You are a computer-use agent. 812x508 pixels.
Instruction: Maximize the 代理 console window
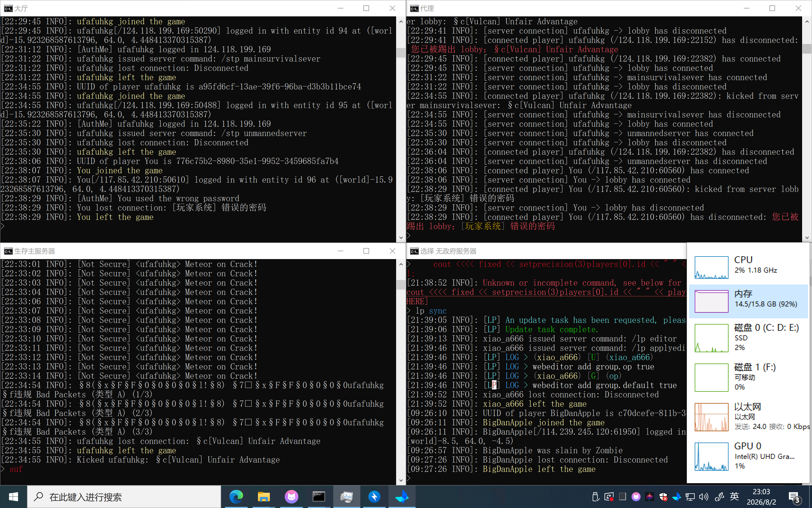(772, 8)
